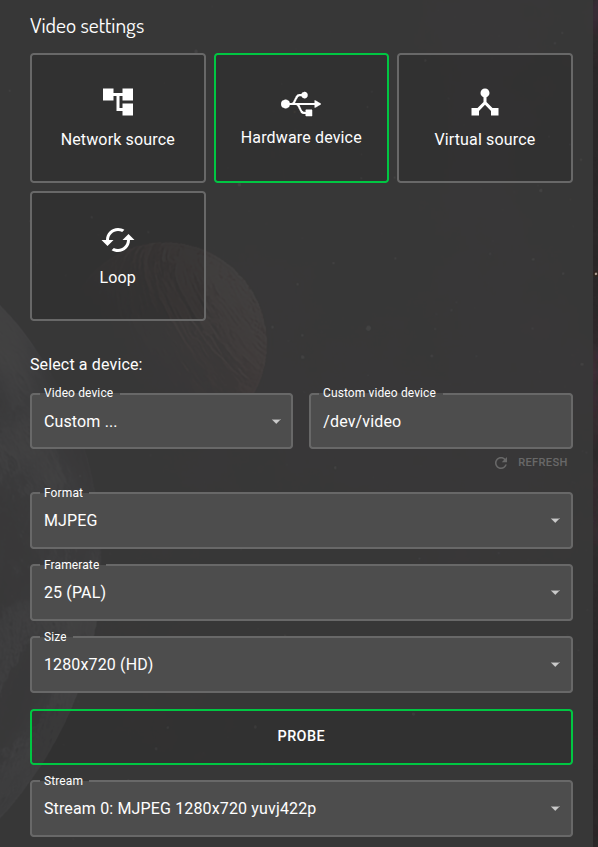Open the Video device dropdown showing Custom
This screenshot has height=847, width=598.
[160, 421]
